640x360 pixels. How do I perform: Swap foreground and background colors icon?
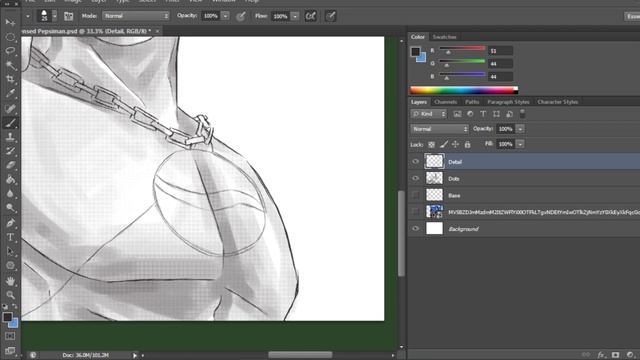tap(15, 306)
